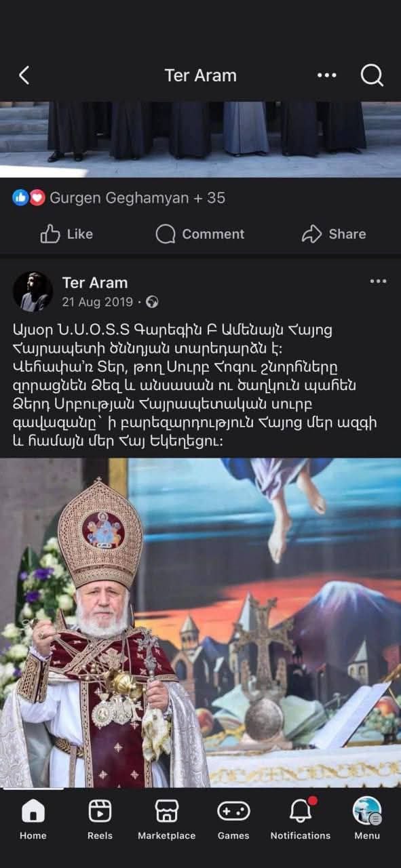Open the three-dot menu in header
401x868 pixels.
click(x=327, y=75)
